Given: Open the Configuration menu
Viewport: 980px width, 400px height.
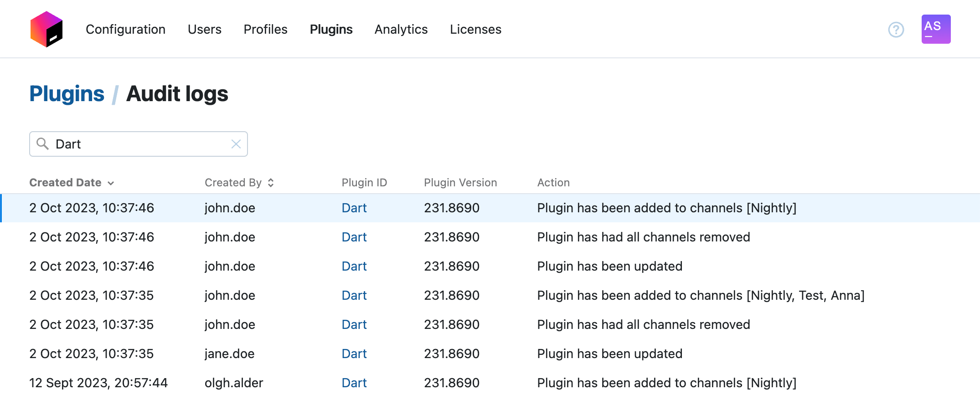Looking at the screenshot, I should click(x=125, y=29).
